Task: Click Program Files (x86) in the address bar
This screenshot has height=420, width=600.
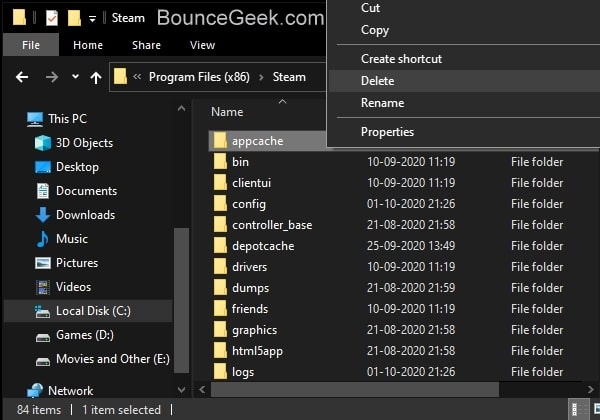Action: pos(199,77)
